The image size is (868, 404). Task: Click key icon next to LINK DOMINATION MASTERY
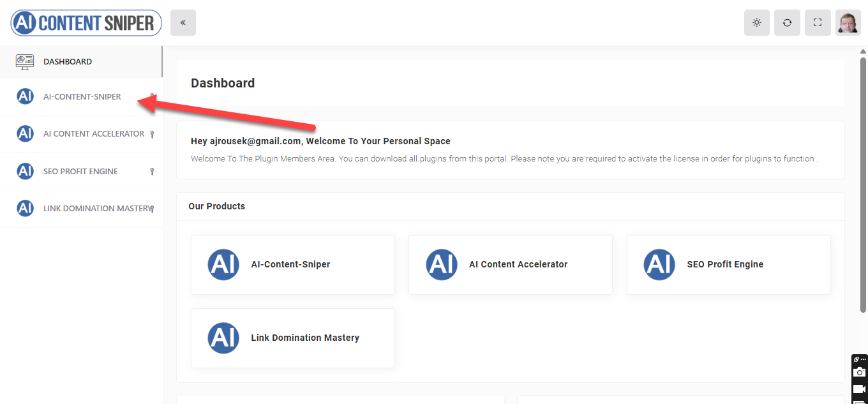(152, 209)
